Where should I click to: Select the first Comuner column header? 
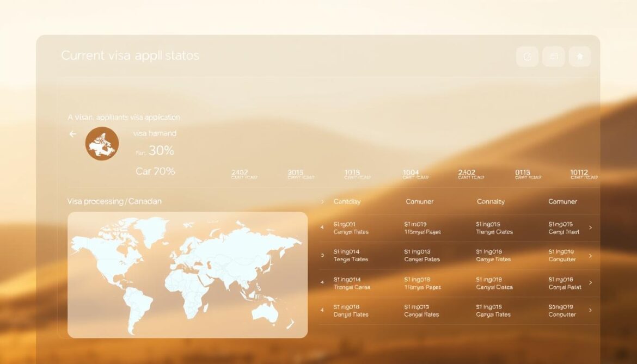click(x=419, y=201)
